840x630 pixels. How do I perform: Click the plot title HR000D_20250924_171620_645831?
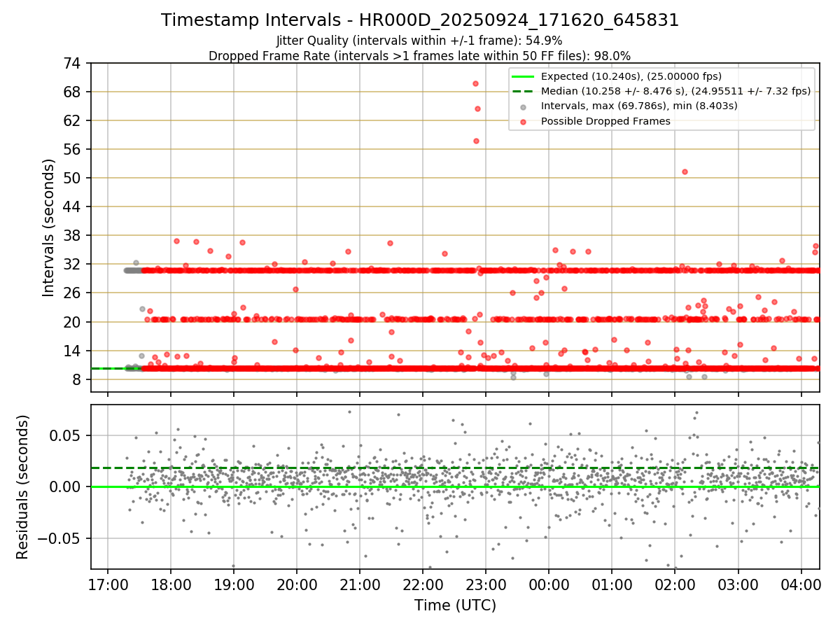(420, 20)
